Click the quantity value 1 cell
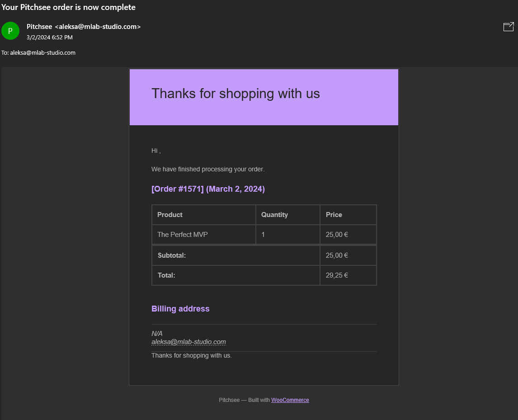This screenshot has width=518, height=420. (288, 235)
